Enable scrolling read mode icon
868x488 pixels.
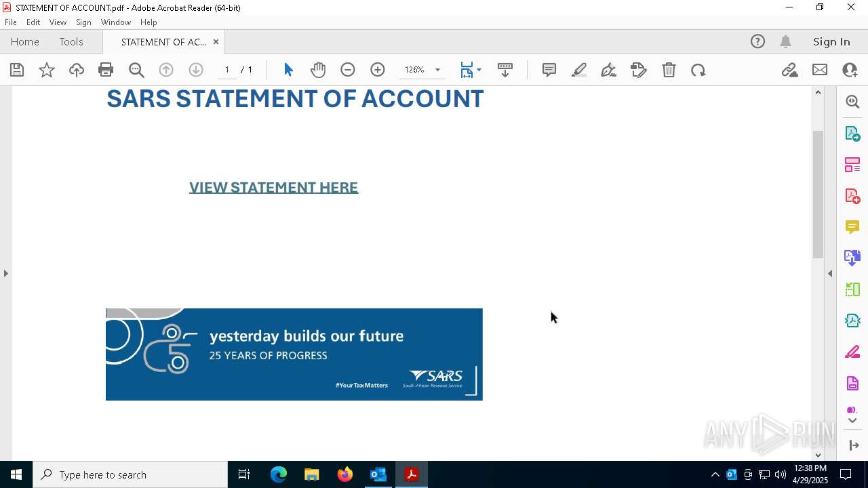[505, 70]
